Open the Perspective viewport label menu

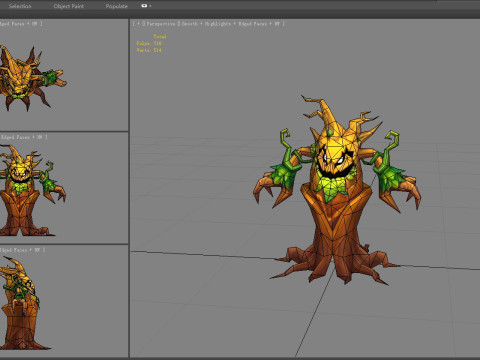[x=161, y=24]
